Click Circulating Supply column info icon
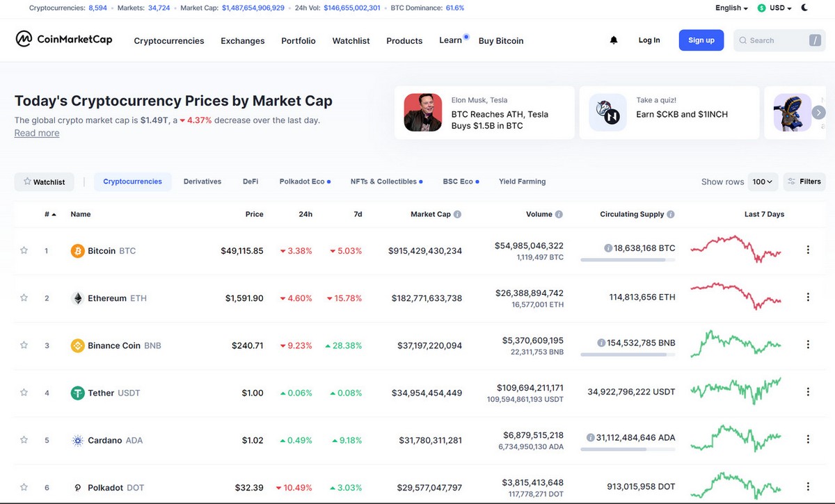 click(670, 214)
